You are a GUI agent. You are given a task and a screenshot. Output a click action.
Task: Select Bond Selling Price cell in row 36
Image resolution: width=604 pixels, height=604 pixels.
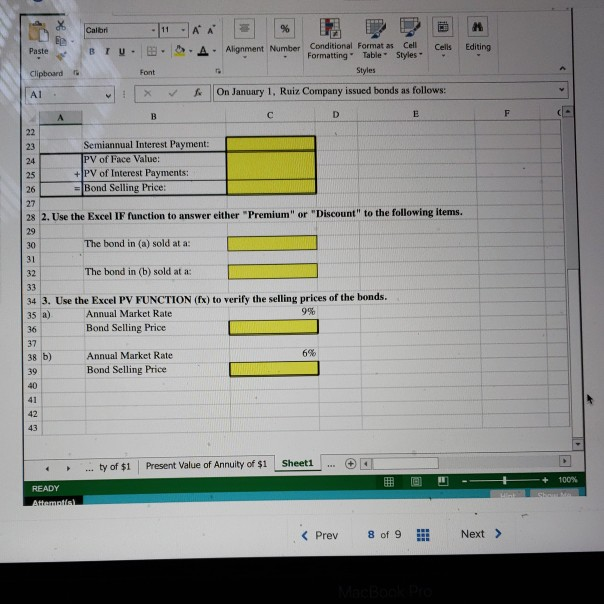(x=273, y=327)
